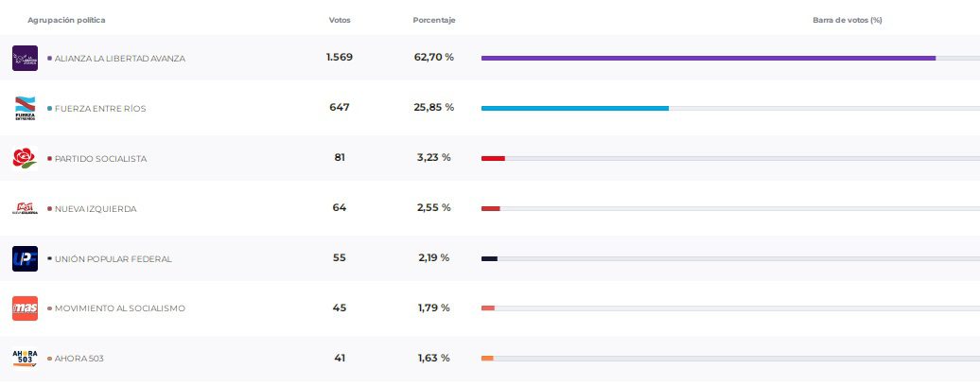Click the Alianza La Libertad Avanza logo
Screen dimensions: 980x387
point(25,59)
